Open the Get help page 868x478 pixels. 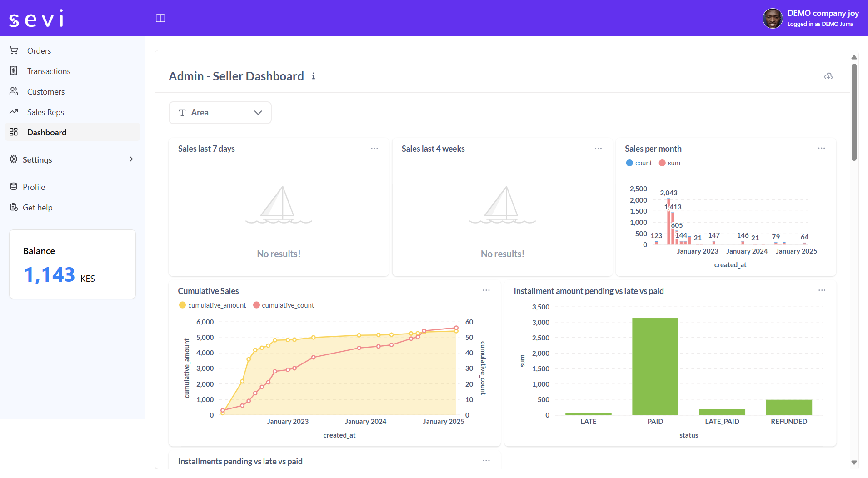(14, 207)
